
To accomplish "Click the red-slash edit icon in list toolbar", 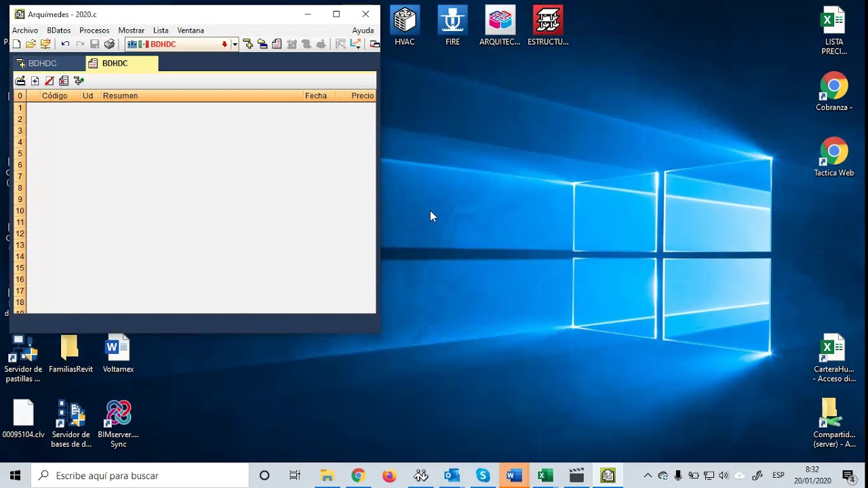I will click(50, 81).
